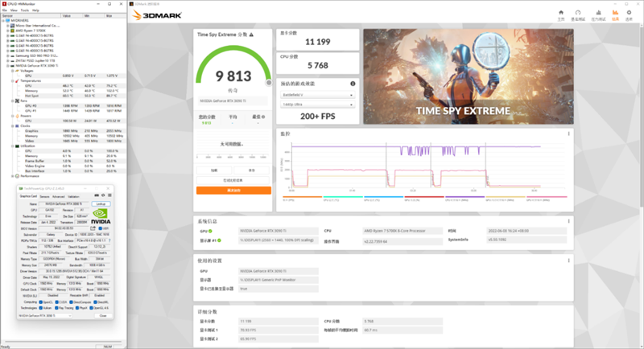Open the GPU selector dropdown at GPU-Z bottom

point(45,315)
